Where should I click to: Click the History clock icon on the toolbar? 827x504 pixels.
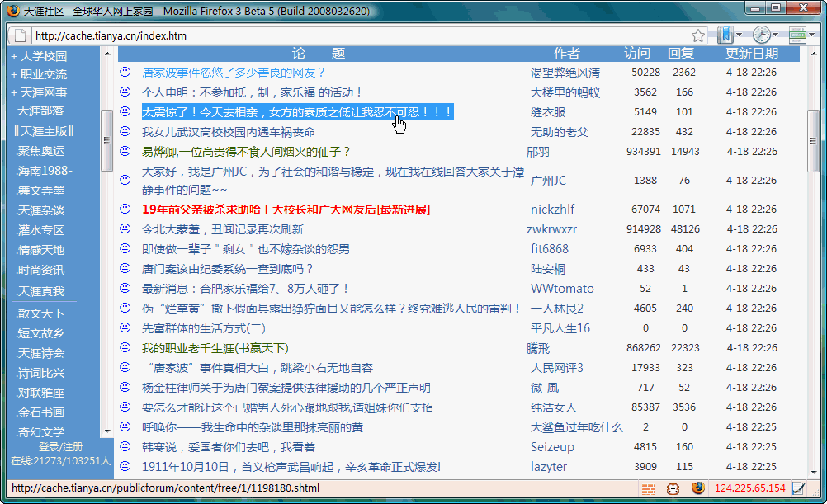click(x=761, y=35)
